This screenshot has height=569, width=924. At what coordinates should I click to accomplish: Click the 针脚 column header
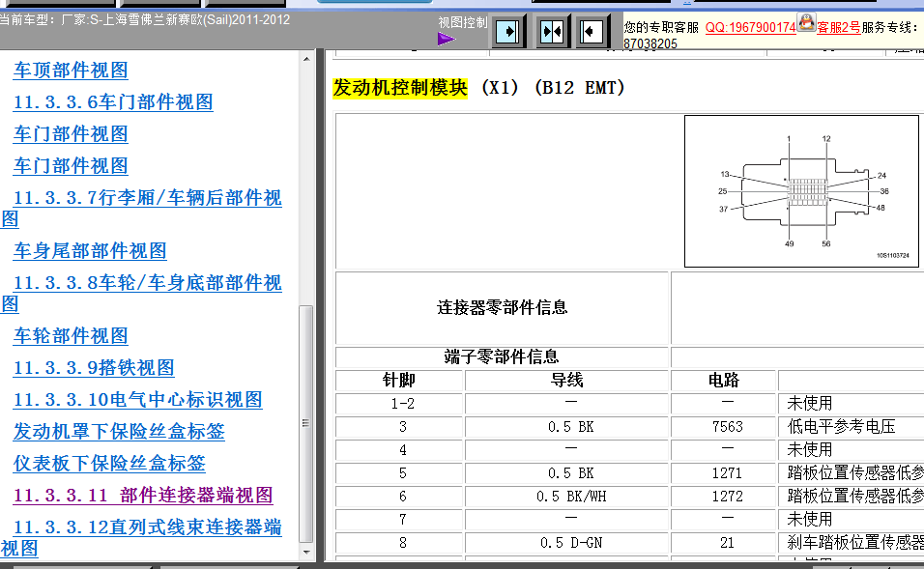pyautogui.click(x=399, y=381)
